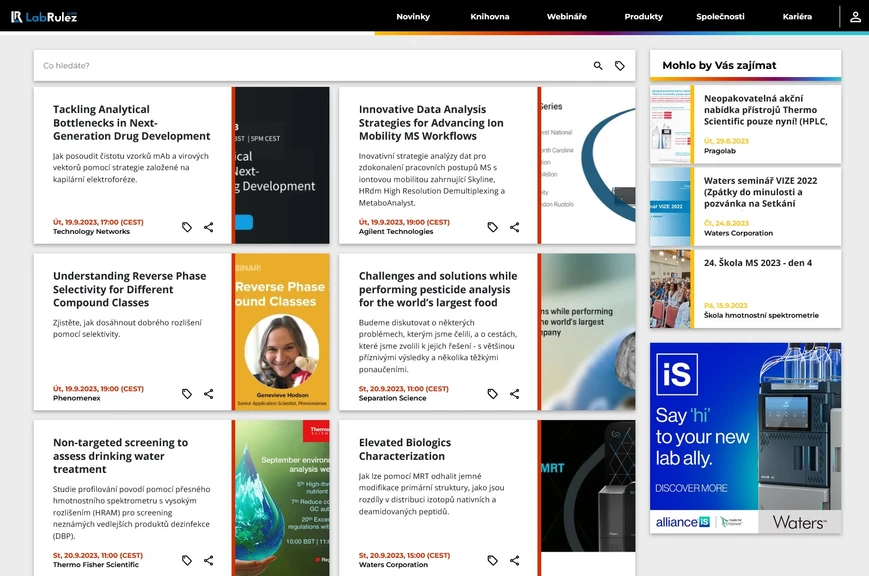The height and width of the screenshot is (576, 869).
Task: Open the MRT Elevated Biologics thumbnail
Action: pos(588,486)
